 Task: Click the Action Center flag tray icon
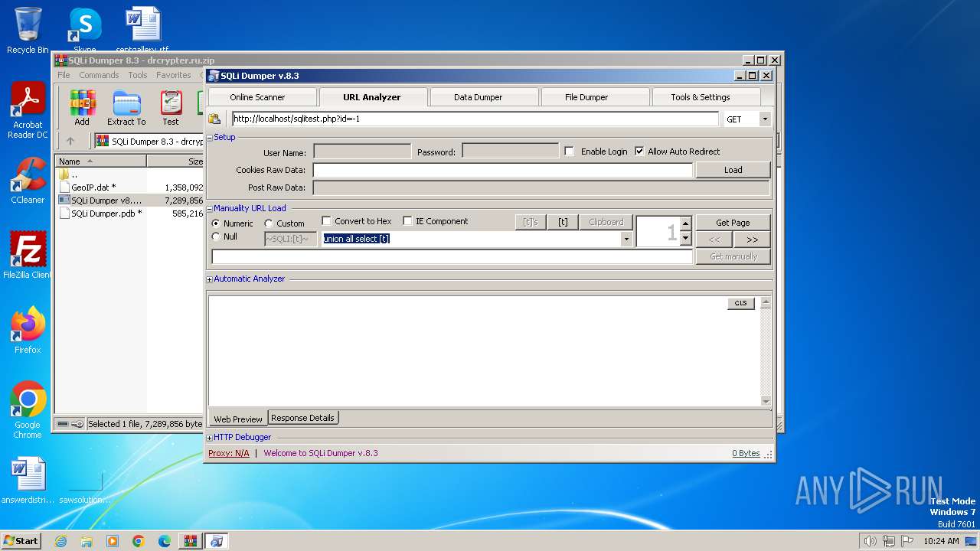coord(908,541)
